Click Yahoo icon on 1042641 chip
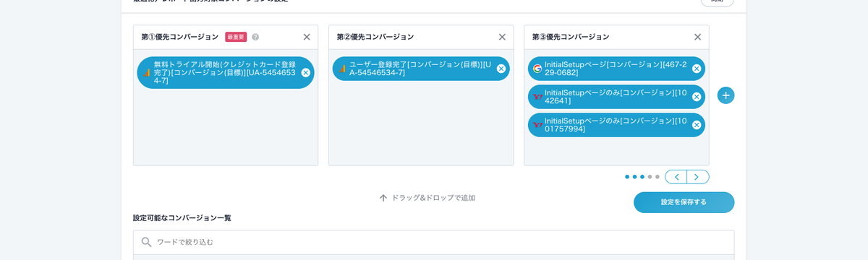The height and width of the screenshot is (260, 868). (537, 97)
